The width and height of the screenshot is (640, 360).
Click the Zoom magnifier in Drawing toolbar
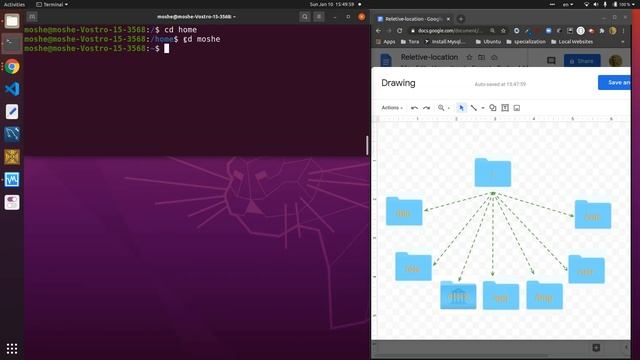click(x=441, y=108)
